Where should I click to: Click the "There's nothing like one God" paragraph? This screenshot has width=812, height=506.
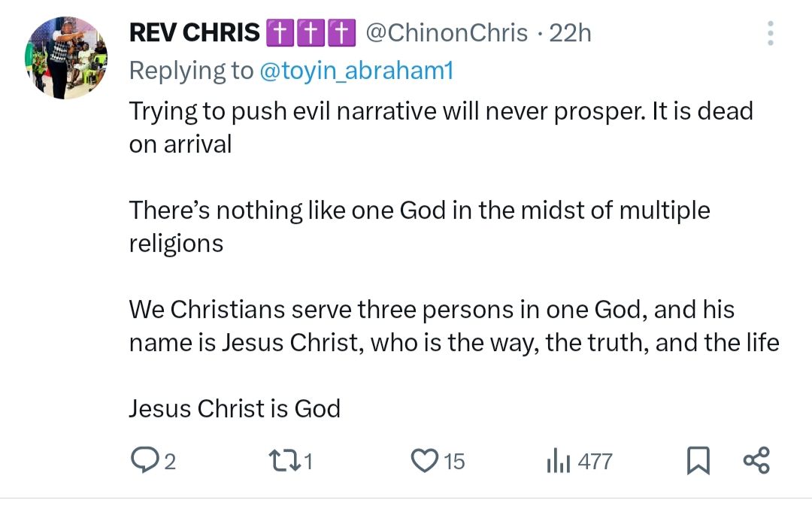419,211
